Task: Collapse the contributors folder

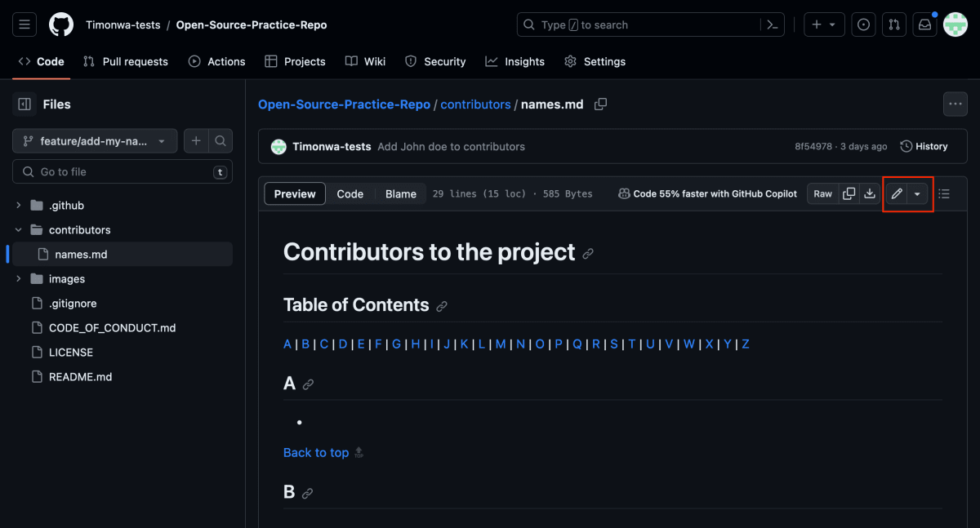Action: (19, 230)
